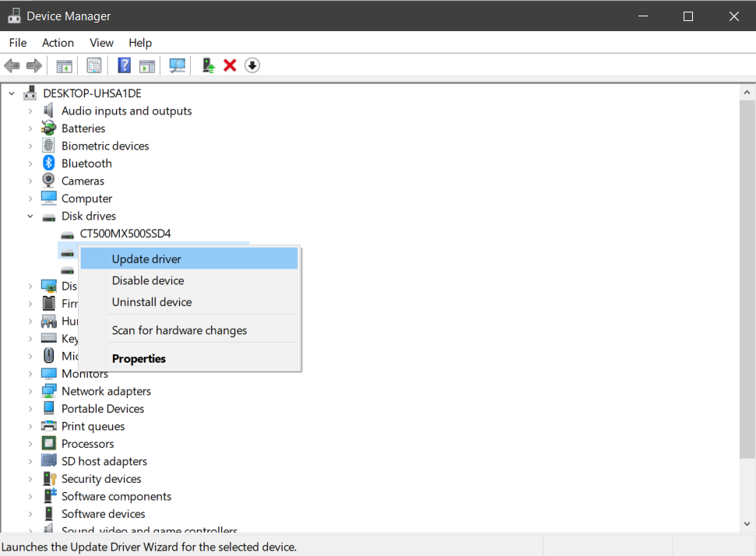Select the Software components row

tap(116, 496)
